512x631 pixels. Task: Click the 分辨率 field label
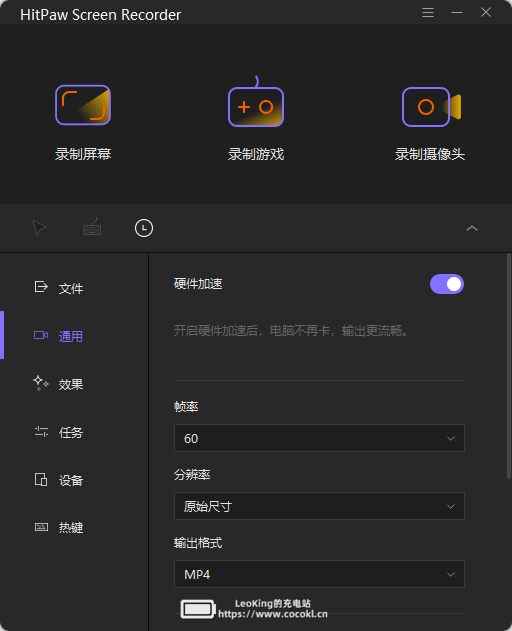point(192,474)
